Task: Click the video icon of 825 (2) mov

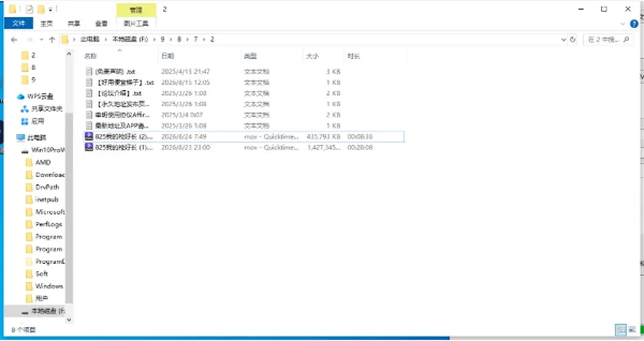Action: click(x=89, y=137)
